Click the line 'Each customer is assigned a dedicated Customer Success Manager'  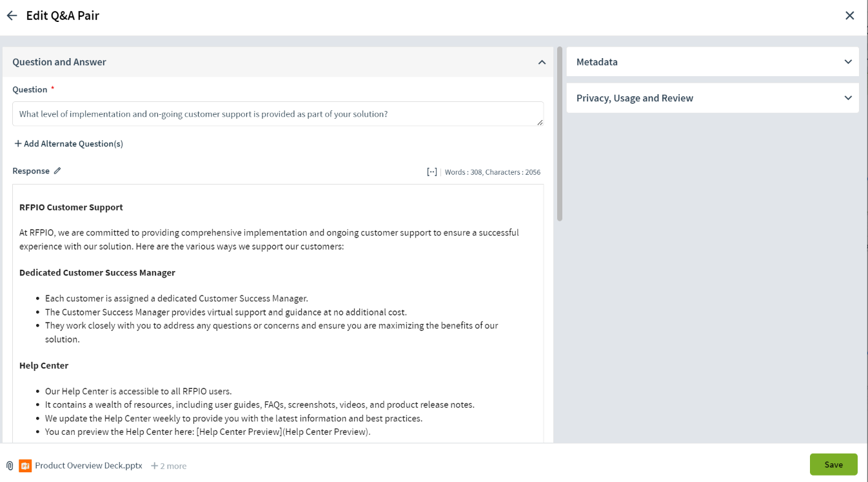point(177,299)
